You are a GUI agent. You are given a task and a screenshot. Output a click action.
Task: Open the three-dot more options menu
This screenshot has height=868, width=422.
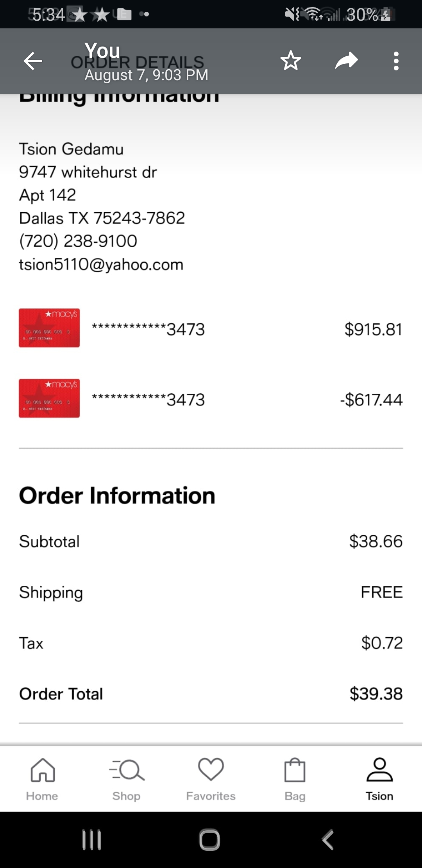coord(396,61)
